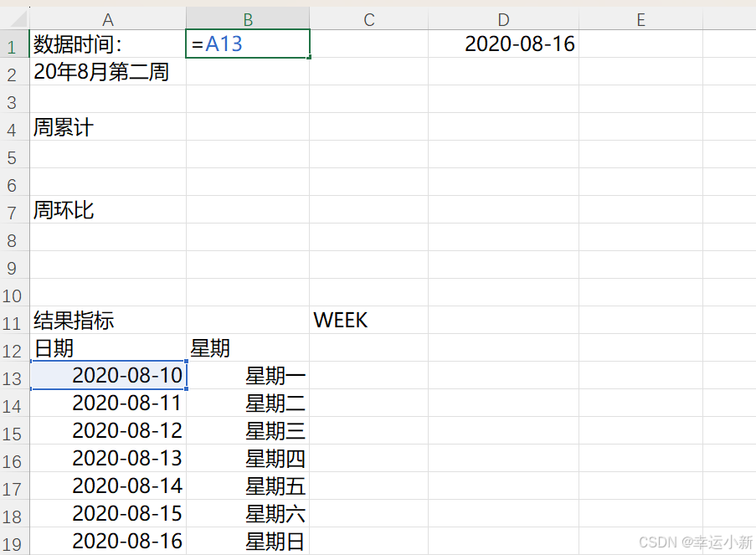This screenshot has width=756, height=555.
Task: Select column E header
Action: pyautogui.click(x=640, y=20)
